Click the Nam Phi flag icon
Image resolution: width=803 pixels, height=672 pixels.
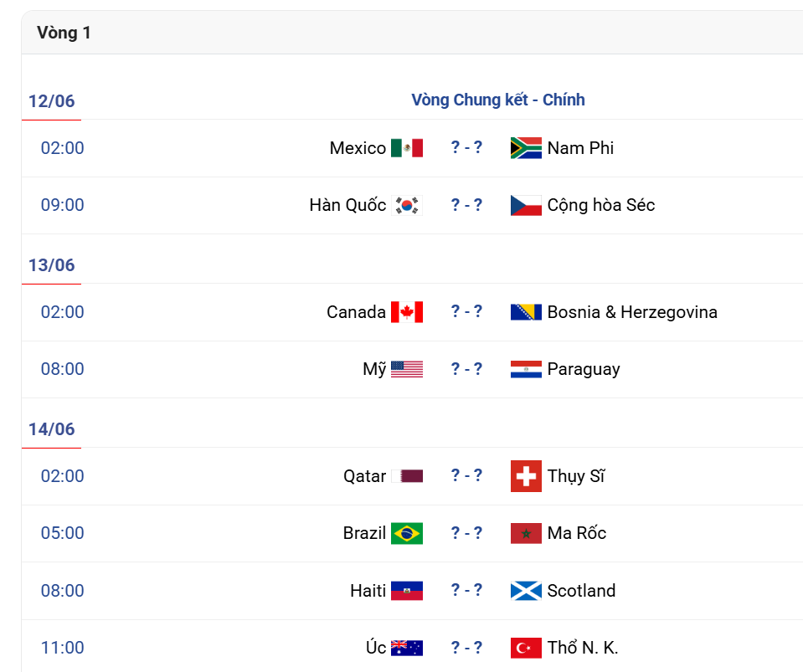point(526,148)
